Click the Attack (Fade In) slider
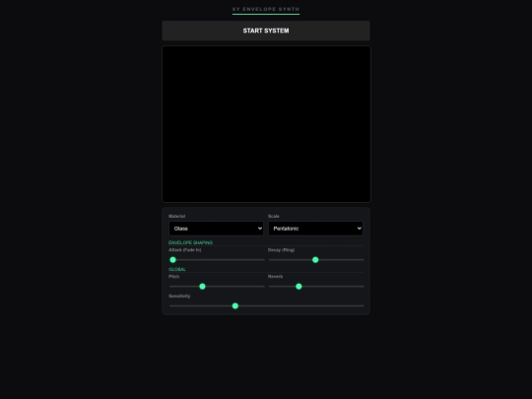This screenshot has width=532, height=399. pyautogui.click(x=217, y=260)
